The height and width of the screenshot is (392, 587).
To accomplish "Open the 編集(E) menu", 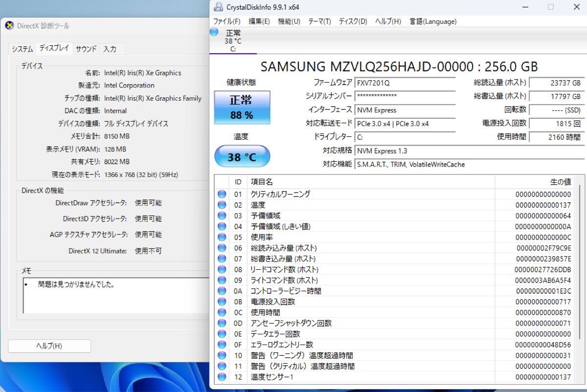I will click(259, 21).
